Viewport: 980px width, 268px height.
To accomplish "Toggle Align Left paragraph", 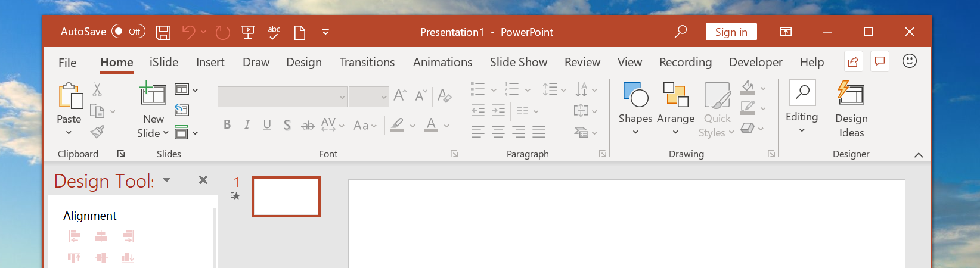I will pyautogui.click(x=478, y=132).
